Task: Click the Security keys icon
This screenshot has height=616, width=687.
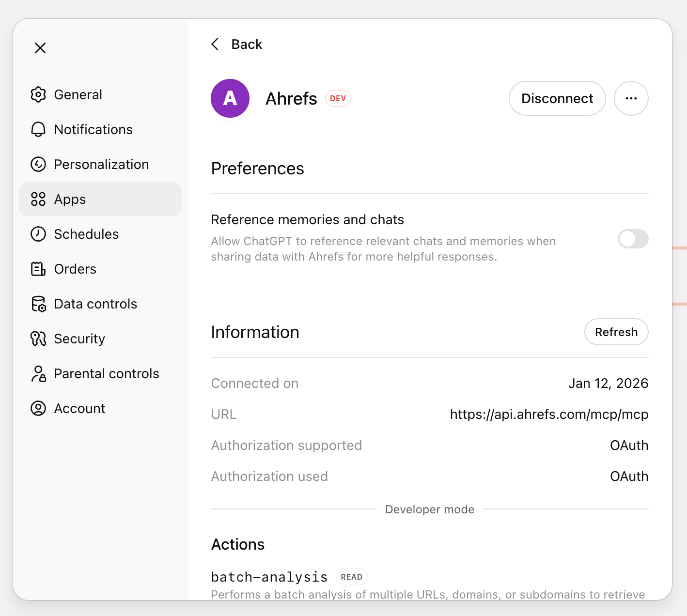Action: [38, 339]
